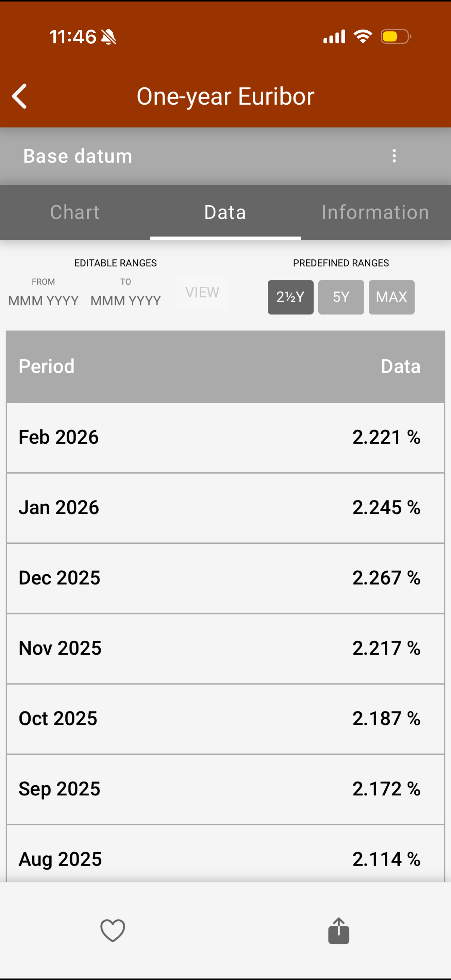Select the MAX predefined range
451x980 pixels.
click(x=391, y=297)
